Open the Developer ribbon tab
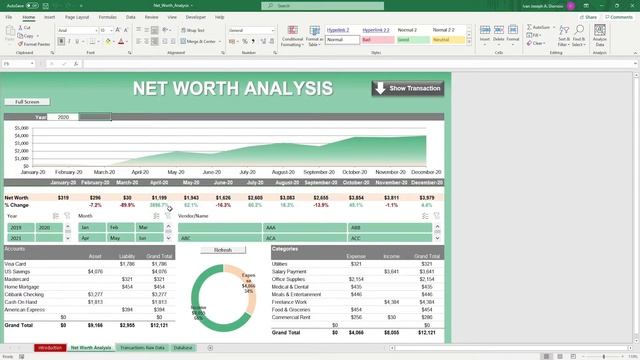Screen dimensions: 640x360 (196, 17)
